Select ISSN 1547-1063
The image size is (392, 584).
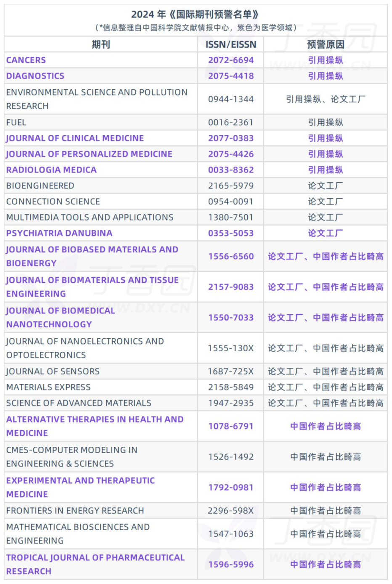[x=231, y=534]
